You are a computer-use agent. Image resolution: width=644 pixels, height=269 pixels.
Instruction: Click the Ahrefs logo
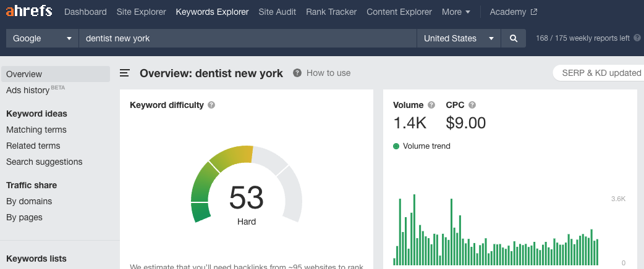pos(29,11)
